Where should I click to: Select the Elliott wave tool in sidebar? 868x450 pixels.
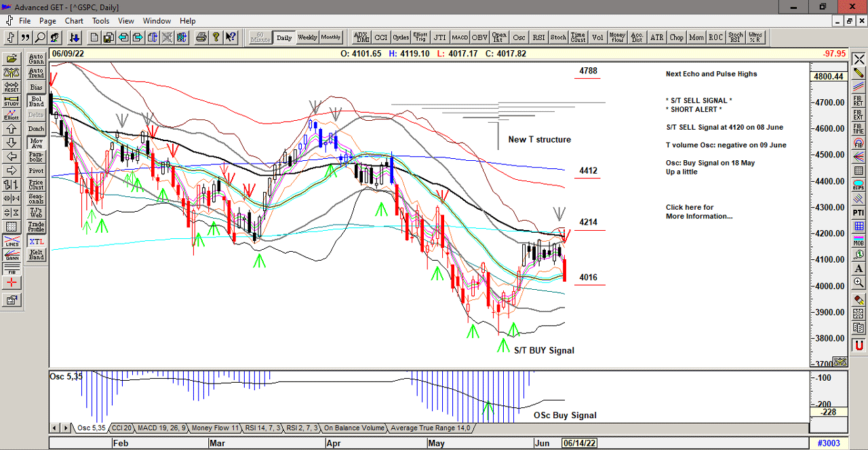tap(12, 115)
